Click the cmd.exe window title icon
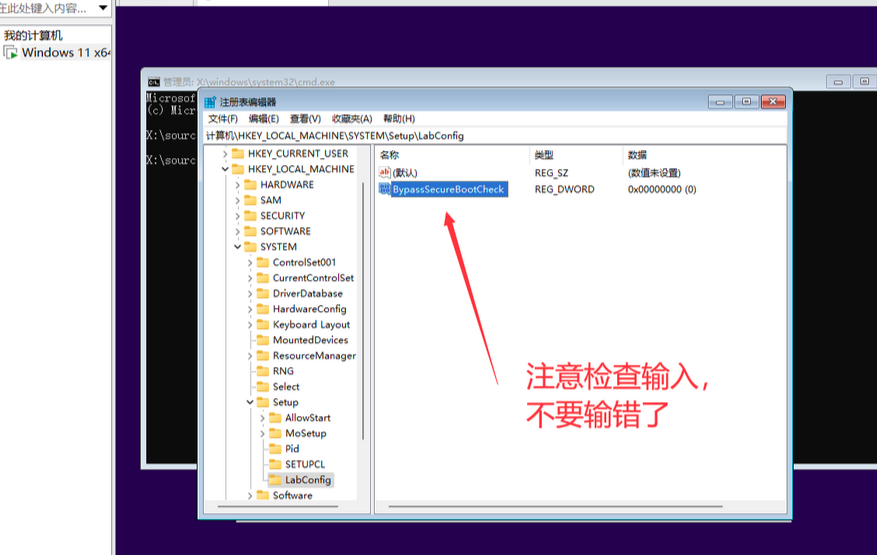The width and height of the screenshot is (877, 555). [154, 82]
